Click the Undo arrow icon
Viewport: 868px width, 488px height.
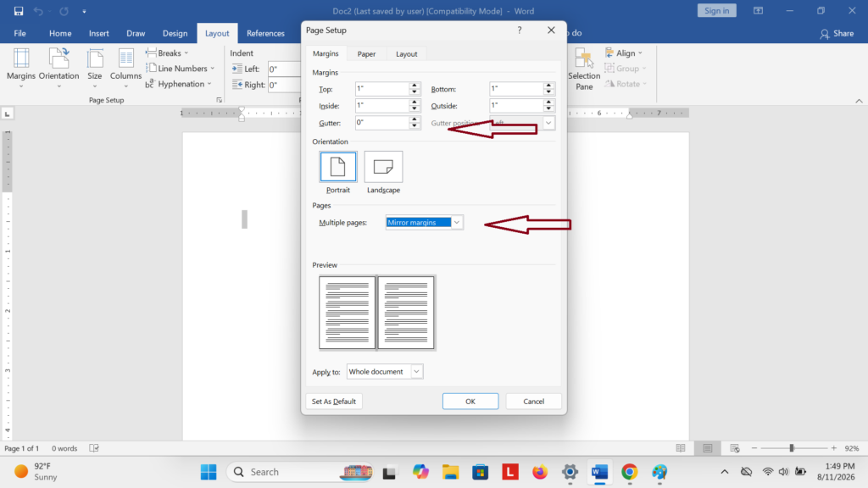click(x=37, y=11)
